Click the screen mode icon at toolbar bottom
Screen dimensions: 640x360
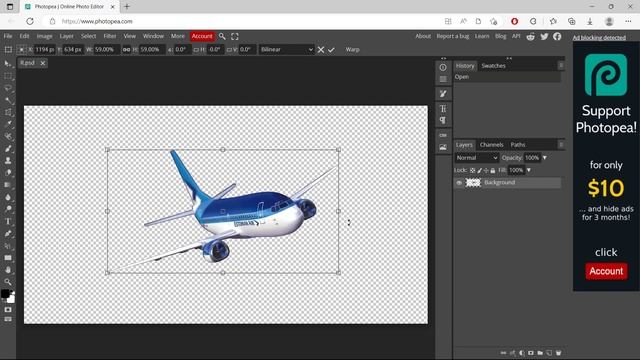[x=8, y=319]
